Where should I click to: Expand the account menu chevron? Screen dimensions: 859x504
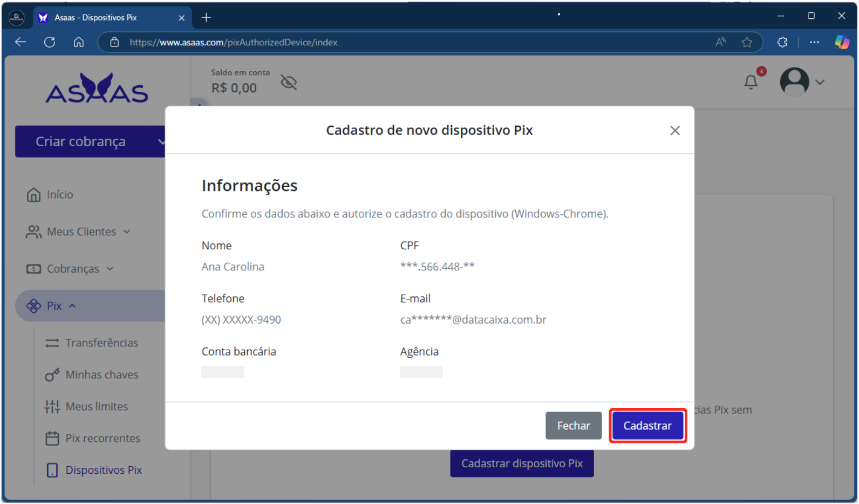tap(820, 82)
